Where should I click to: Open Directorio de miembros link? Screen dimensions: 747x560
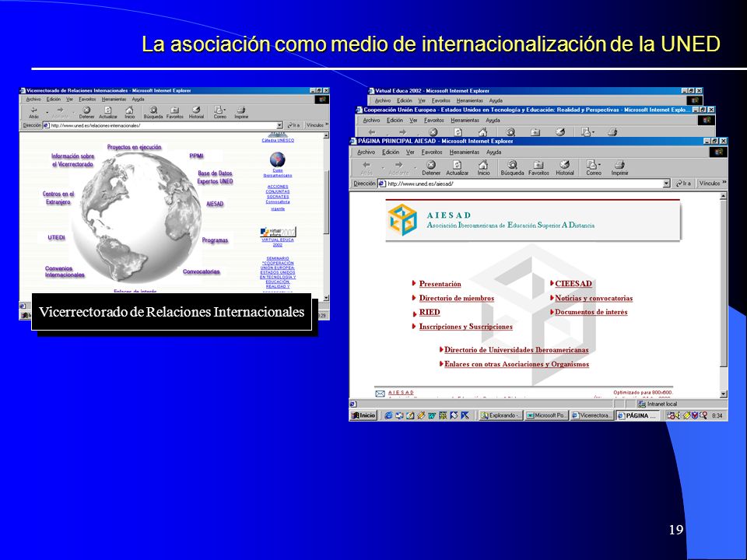457,298
